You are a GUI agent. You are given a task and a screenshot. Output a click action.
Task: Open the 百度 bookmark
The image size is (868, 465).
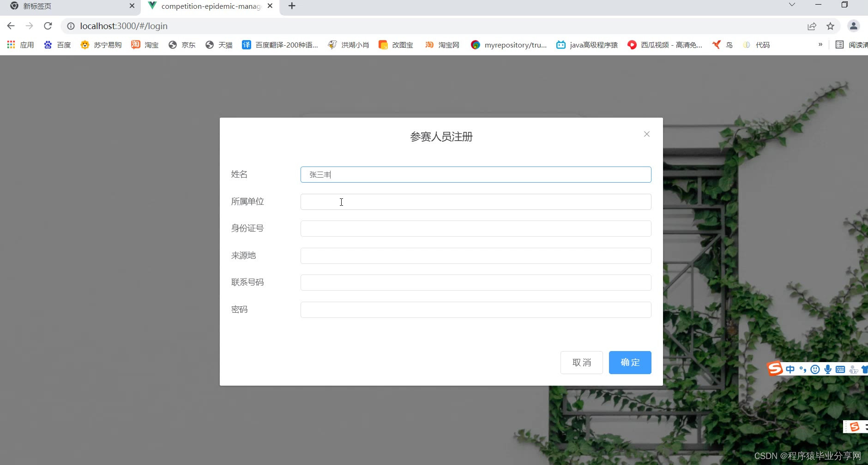58,45
